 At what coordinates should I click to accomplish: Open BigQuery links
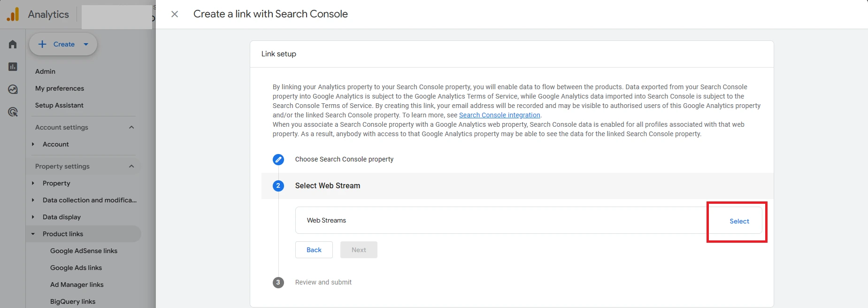(73, 301)
